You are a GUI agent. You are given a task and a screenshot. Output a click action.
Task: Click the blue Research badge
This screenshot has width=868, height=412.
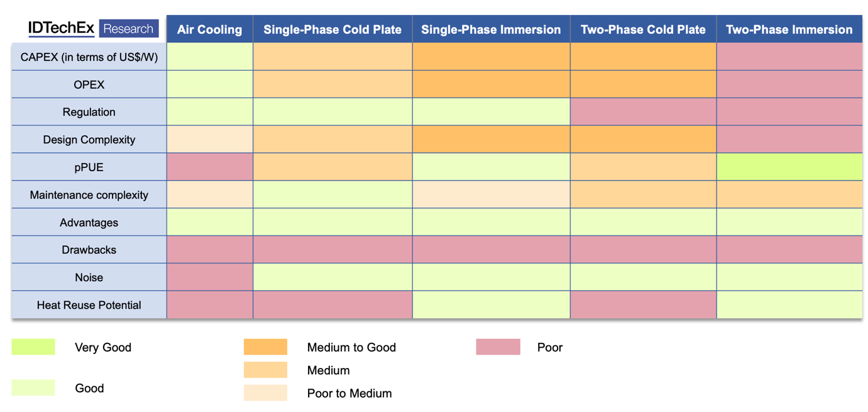pos(128,29)
